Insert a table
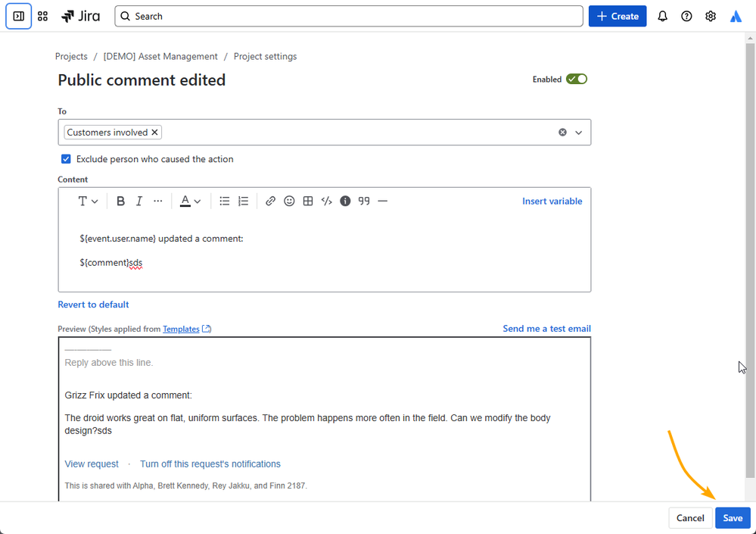Viewport: 756px width, 534px height. pos(307,201)
